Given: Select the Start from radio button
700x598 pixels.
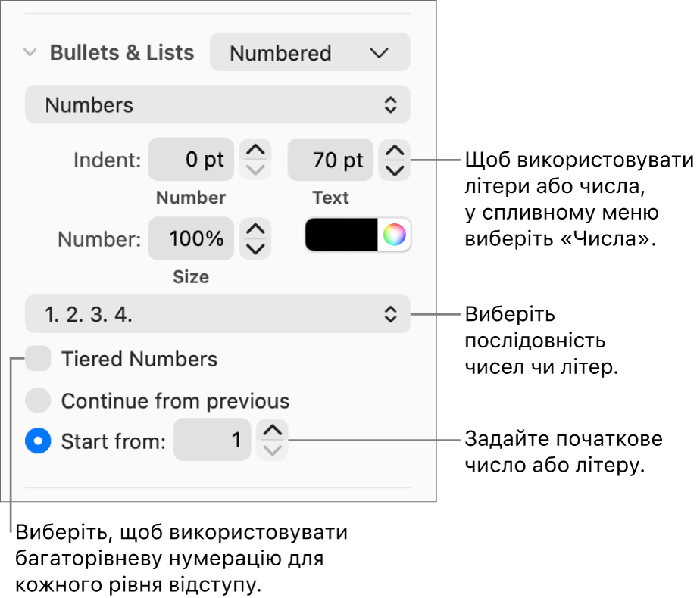Looking at the screenshot, I should point(38,441).
